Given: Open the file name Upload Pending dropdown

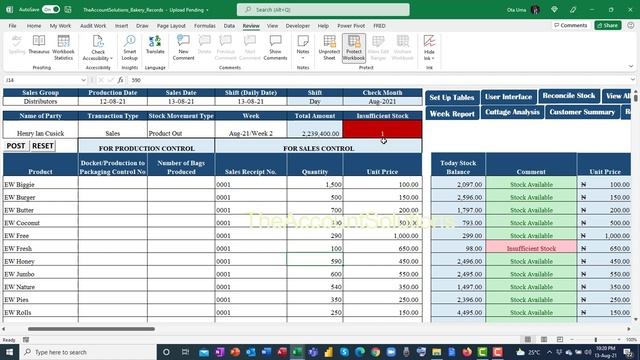Looking at the screenshot, I should coord(207,10).
